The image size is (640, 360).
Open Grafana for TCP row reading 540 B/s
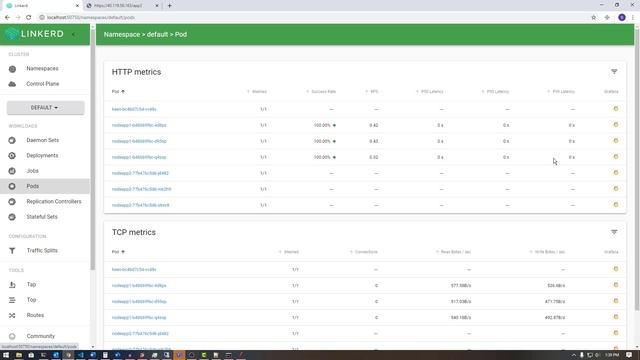tap(616, 317)
